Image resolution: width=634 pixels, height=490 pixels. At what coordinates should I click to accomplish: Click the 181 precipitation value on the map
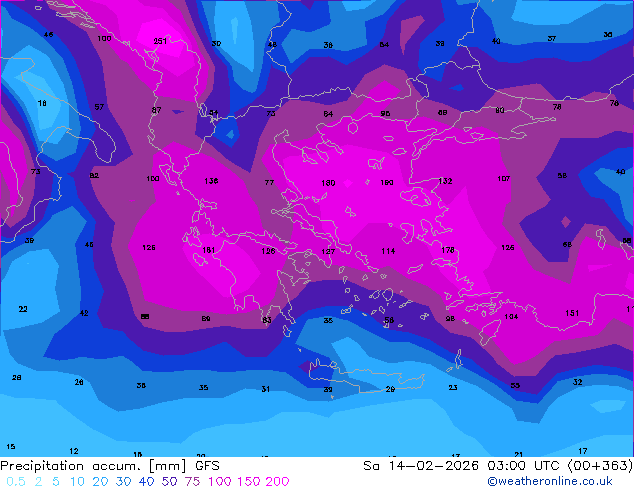pos(208,250)
